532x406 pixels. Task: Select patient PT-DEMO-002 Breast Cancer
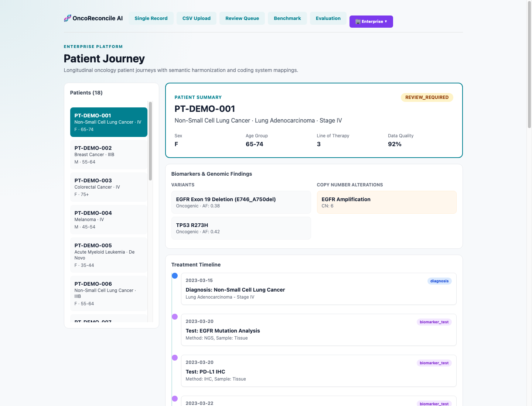pos(109,155)
